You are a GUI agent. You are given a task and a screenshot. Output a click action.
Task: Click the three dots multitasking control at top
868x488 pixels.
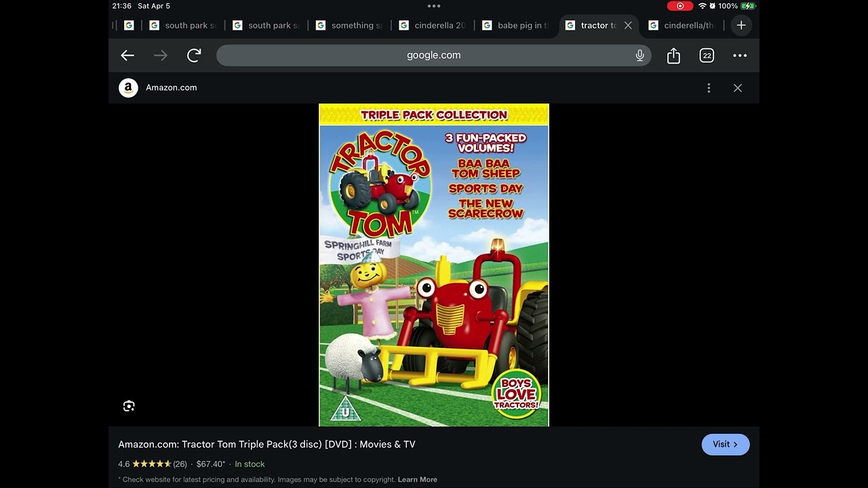pos(434,6)
